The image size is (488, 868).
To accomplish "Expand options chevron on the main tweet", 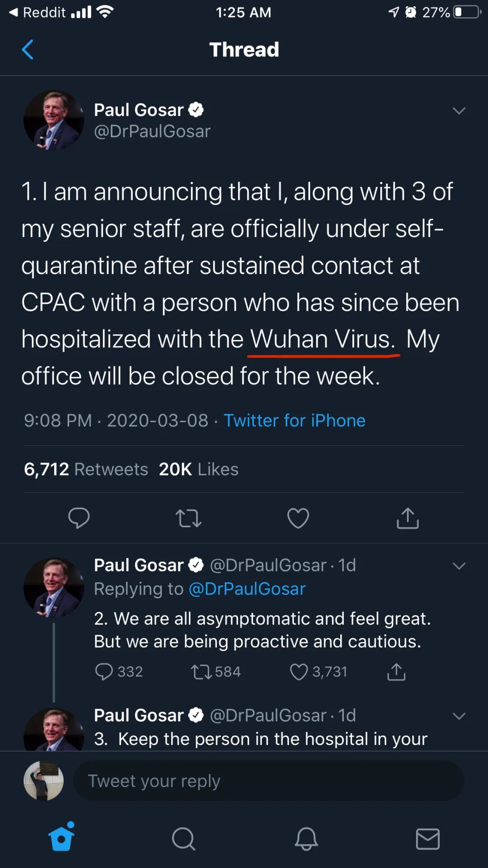I will coord(459,111).
